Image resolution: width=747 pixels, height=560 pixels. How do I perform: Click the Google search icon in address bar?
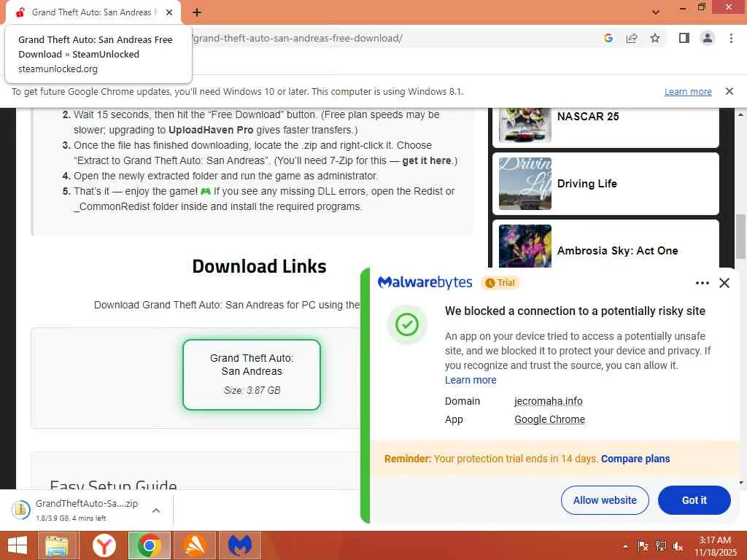(608, 38)
